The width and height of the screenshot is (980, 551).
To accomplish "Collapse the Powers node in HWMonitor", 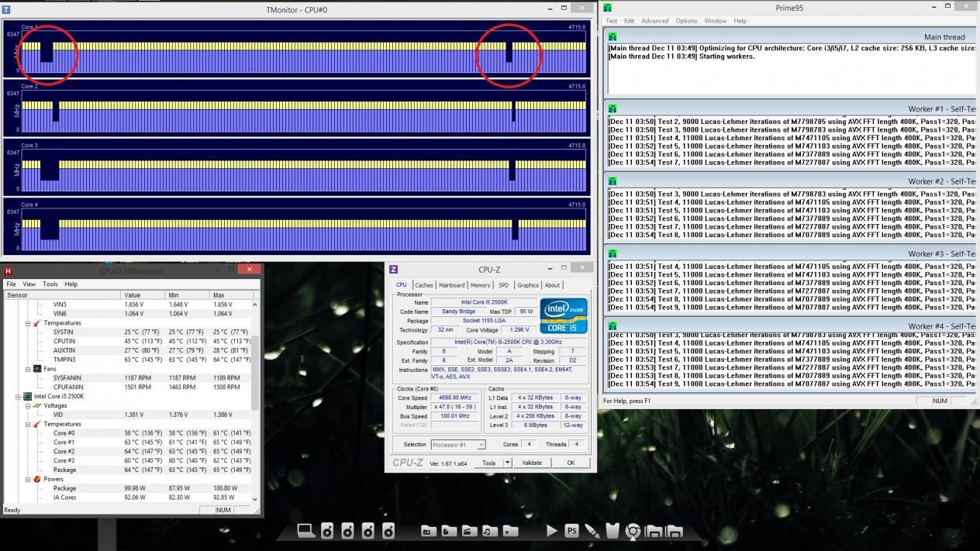I will 28,479.
